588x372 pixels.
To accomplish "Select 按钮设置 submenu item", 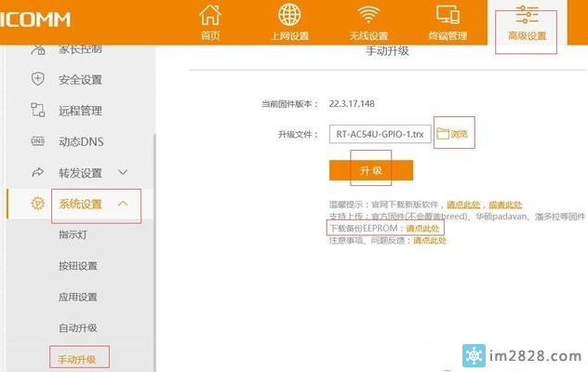I will 78,266.
